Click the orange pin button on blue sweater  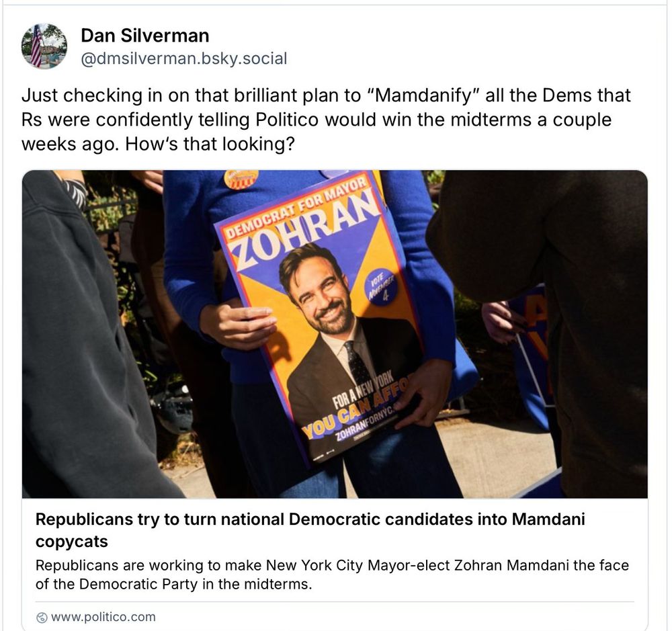(241, 179)
